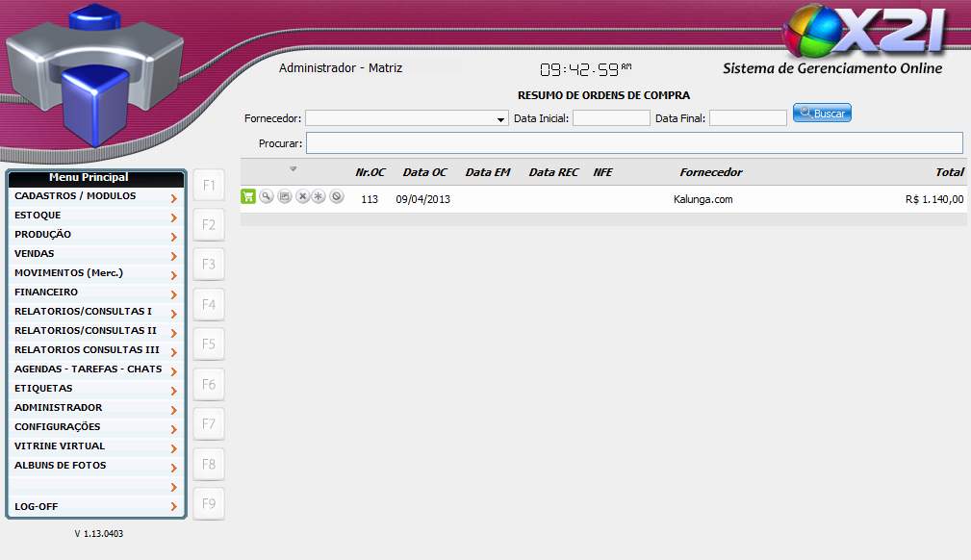Open the Fornecedor dropdown
Image resolution: width=971 pixels, height=560 pixels.
[x=501, y=119]
